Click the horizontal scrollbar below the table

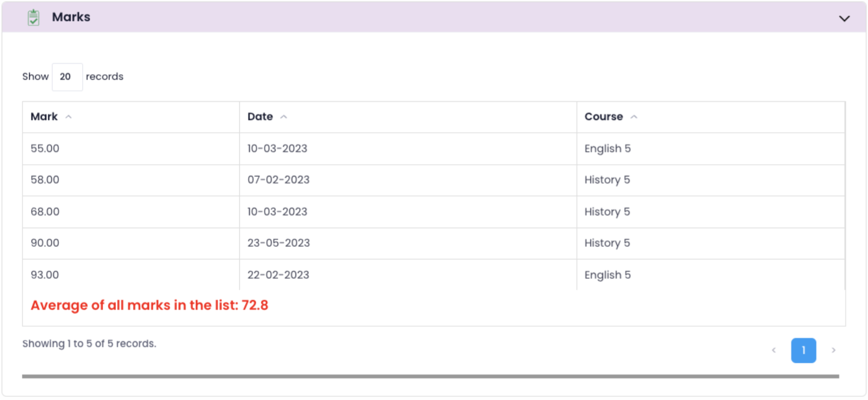[x=430, y=377]
